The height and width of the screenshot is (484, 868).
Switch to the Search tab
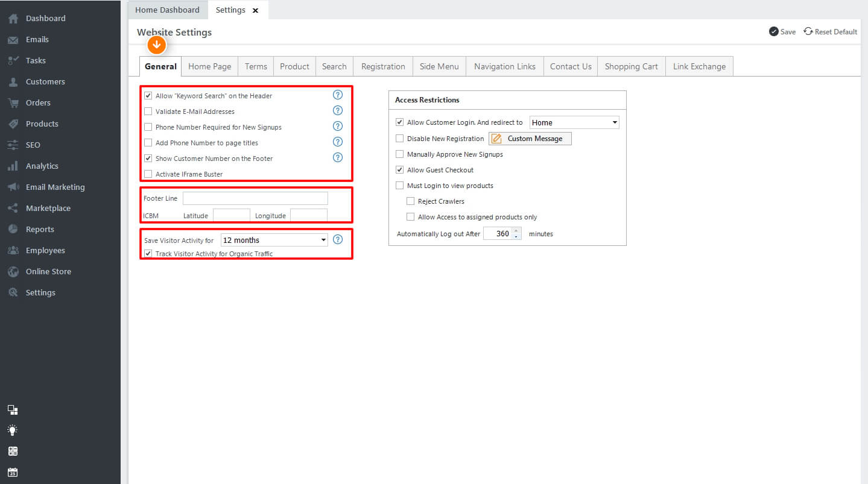coord(334,66)
